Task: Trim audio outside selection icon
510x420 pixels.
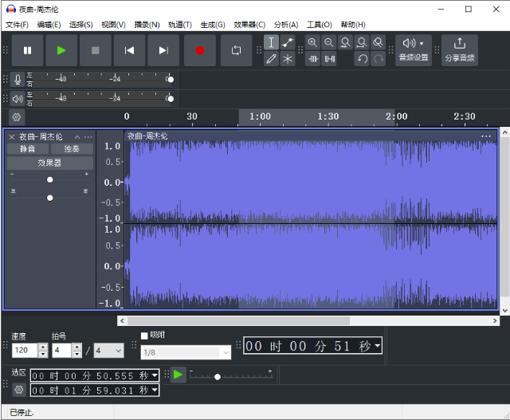Action: click(312, 59)
